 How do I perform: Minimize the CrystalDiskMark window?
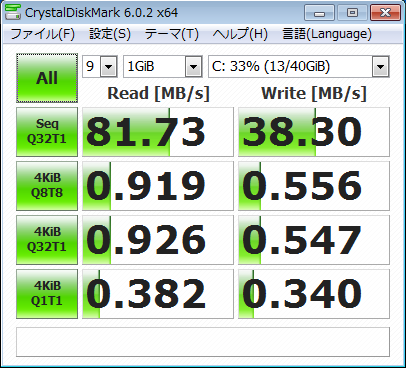click(x=319, y=13)
